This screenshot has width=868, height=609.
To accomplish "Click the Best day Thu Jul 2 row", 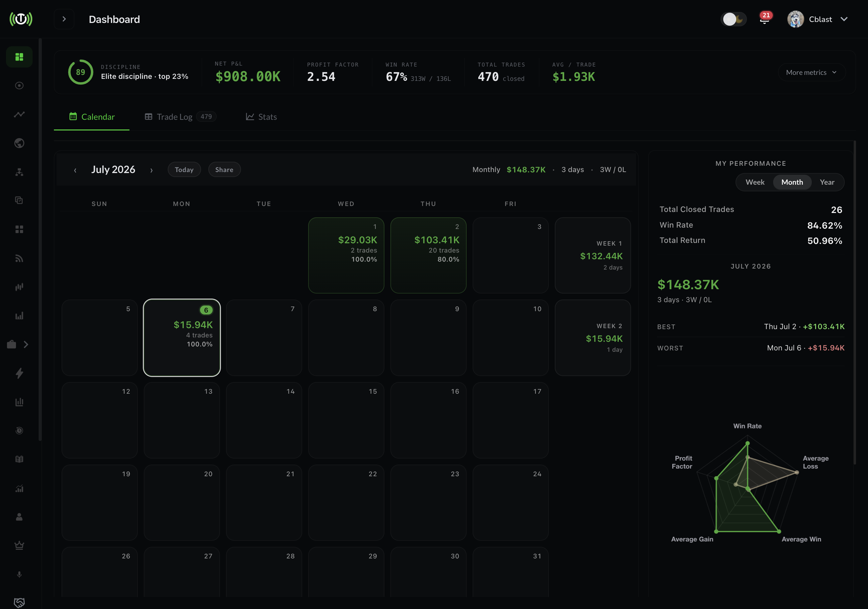I will [x=751, y=326].
